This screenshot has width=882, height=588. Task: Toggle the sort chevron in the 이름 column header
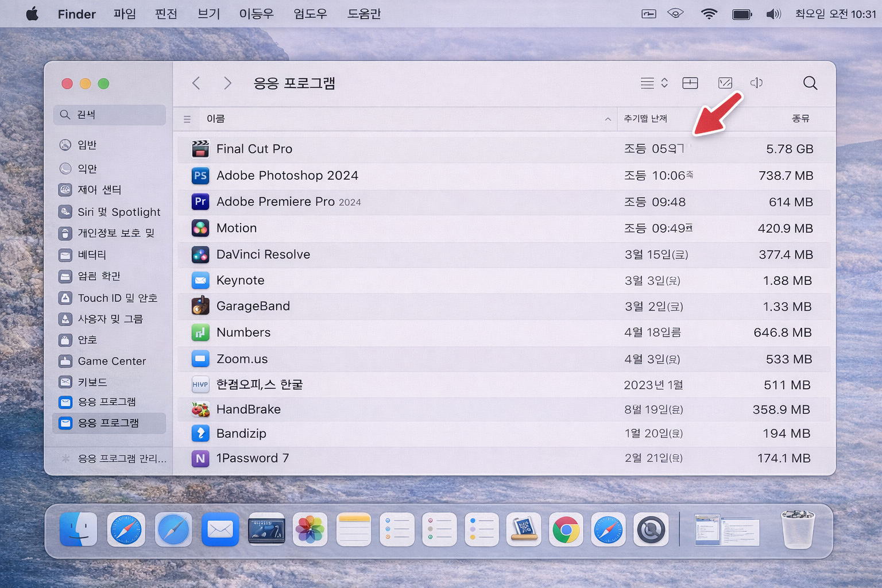click(608, 119)
